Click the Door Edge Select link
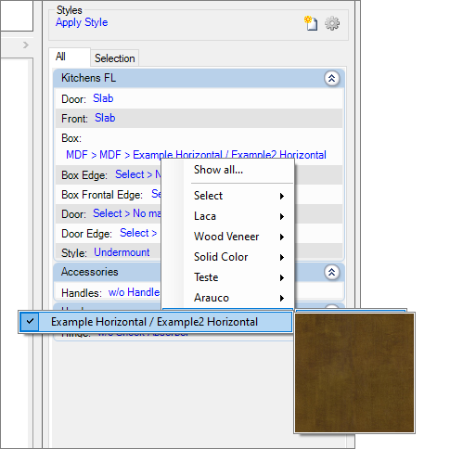 138,233
